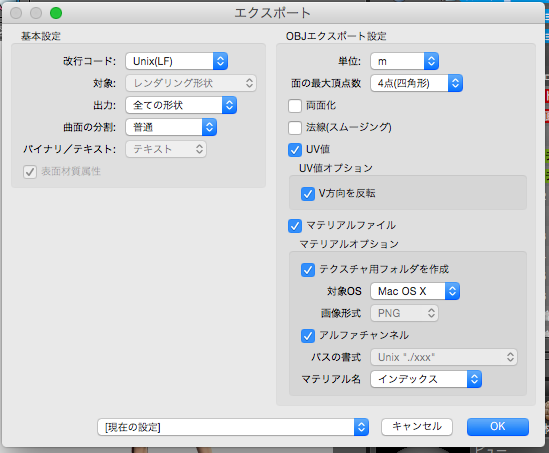The image size is (549, 453).
Task: Open the [現在の設定] preset dropdown
Action: 233,427
